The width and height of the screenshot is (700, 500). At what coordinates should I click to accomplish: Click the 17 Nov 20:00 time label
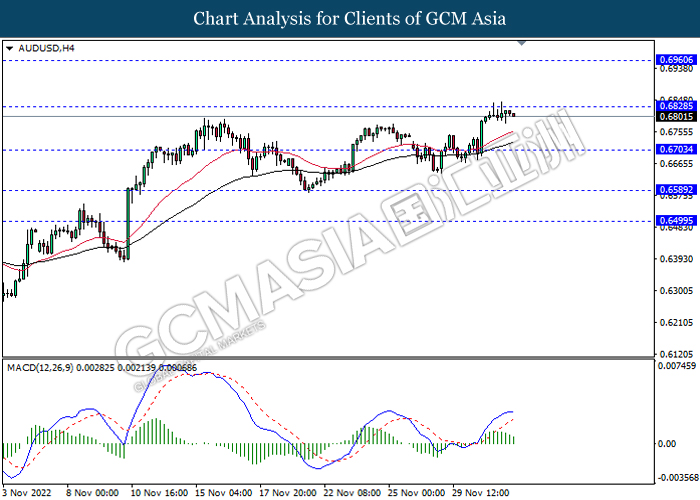(288, 493)
